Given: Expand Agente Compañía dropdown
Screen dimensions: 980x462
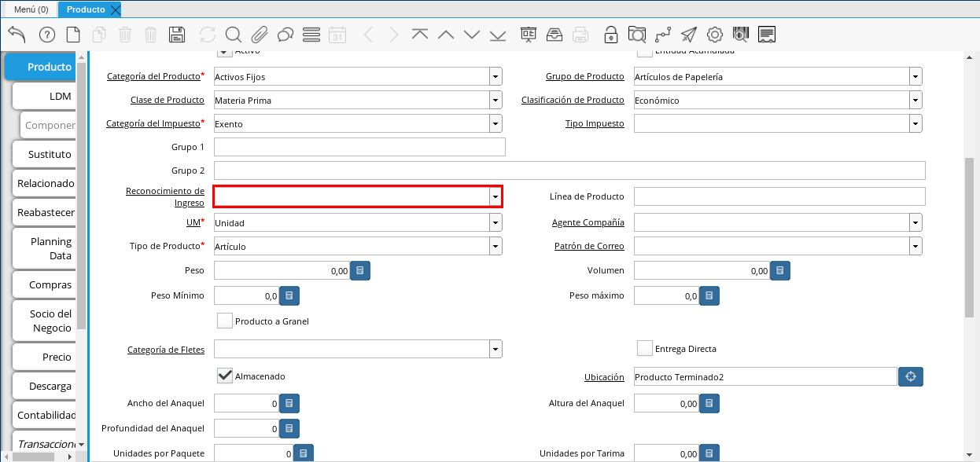Looking at the screenshot, I should (x=916, y=222).
